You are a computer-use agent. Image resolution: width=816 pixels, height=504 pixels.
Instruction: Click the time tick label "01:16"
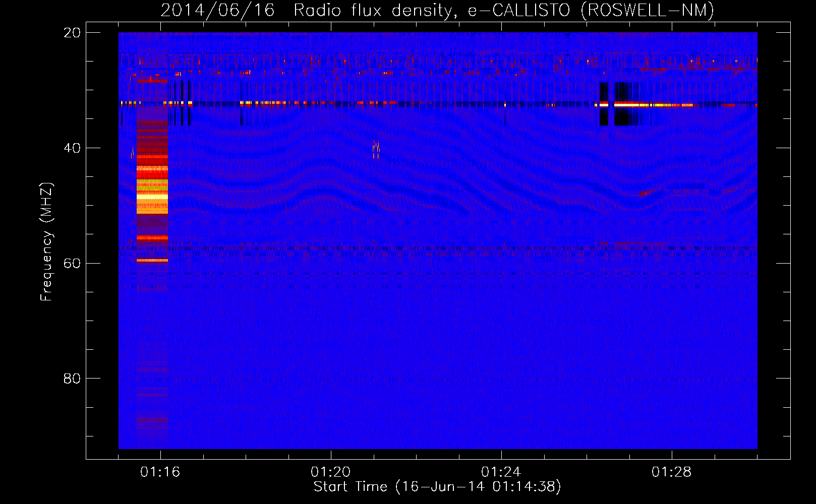[x=160, y=472]
